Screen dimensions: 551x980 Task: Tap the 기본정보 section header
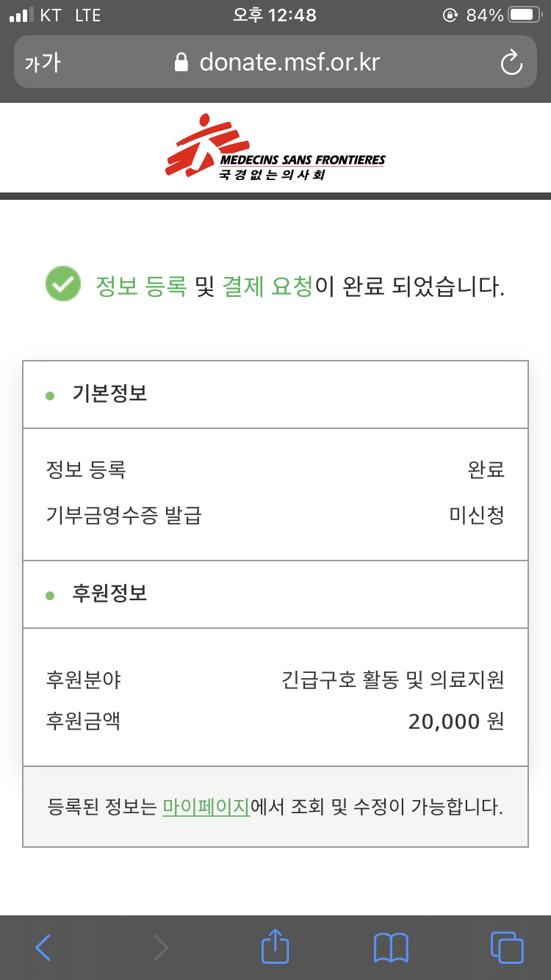point(109,394)
